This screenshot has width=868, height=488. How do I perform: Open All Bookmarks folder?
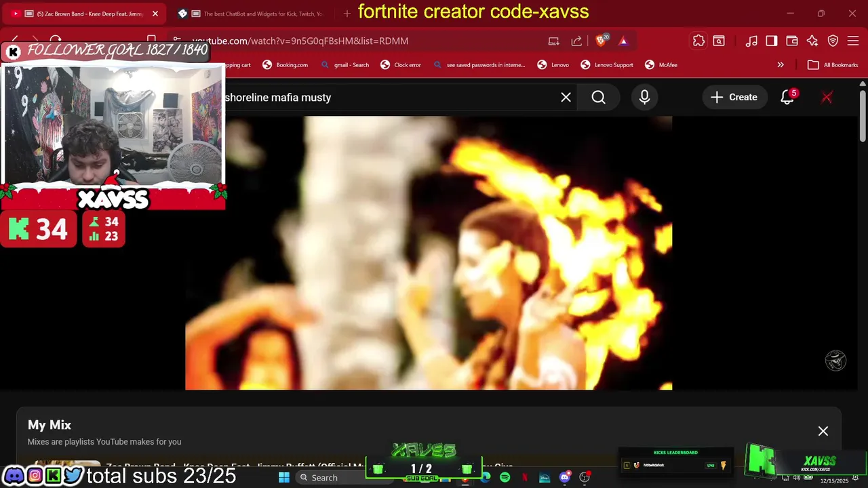(x=833, y=65)
